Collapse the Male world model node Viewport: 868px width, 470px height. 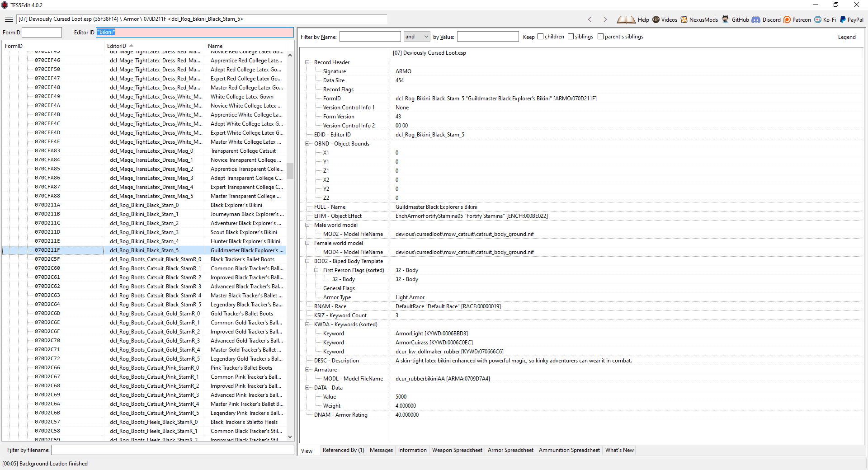pos(307,225)
